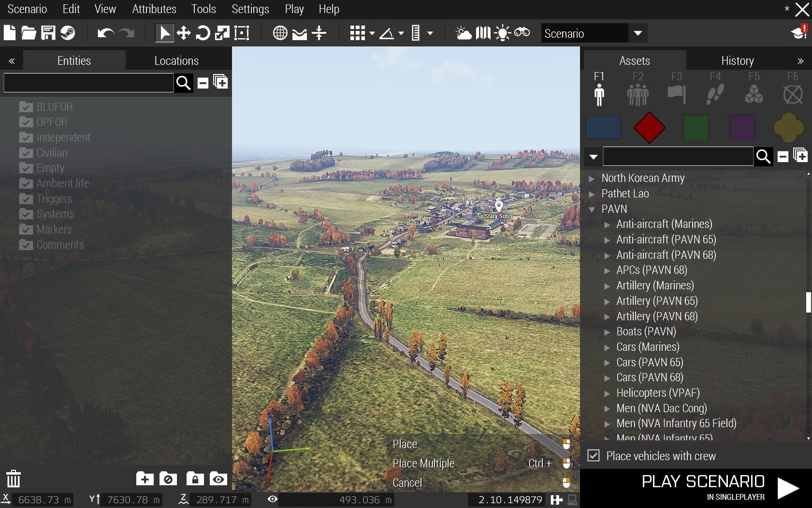Publish to Steam Workshop icon
Screen dimensions: 812x508
[68, 33]
